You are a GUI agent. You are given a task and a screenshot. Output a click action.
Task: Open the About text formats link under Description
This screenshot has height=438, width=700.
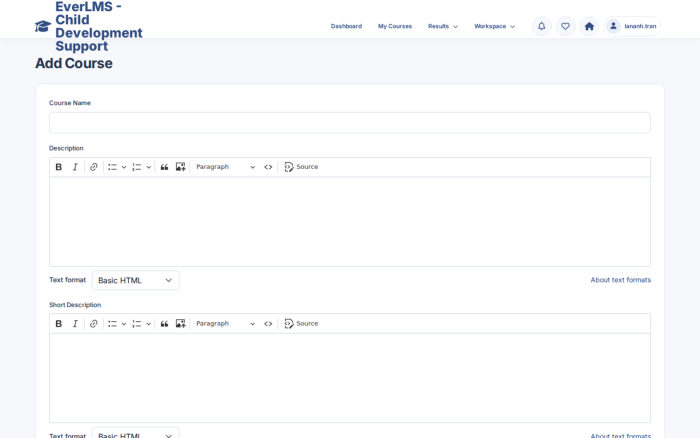coord(621,280)
